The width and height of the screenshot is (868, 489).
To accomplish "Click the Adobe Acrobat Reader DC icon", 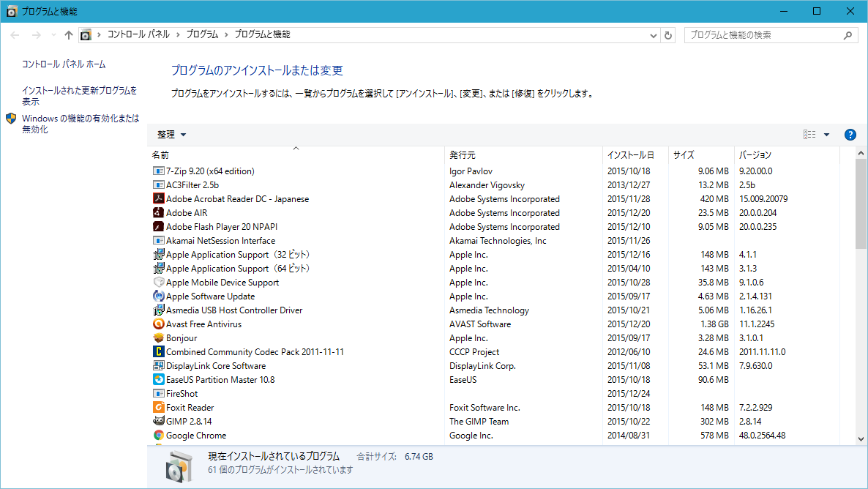I will 159,199.
